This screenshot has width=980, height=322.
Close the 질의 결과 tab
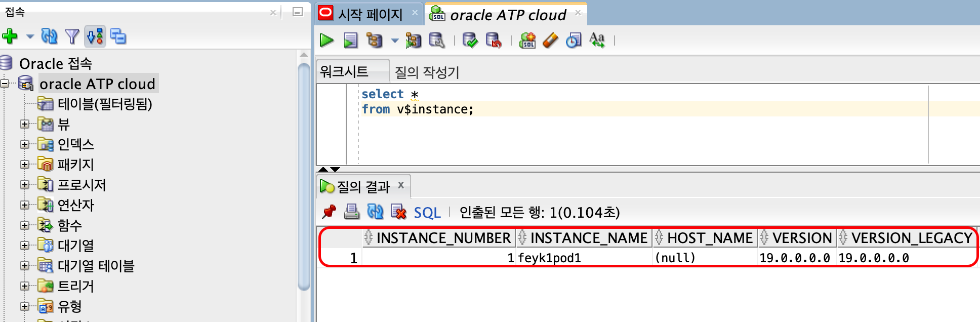(x=401, y=185)
